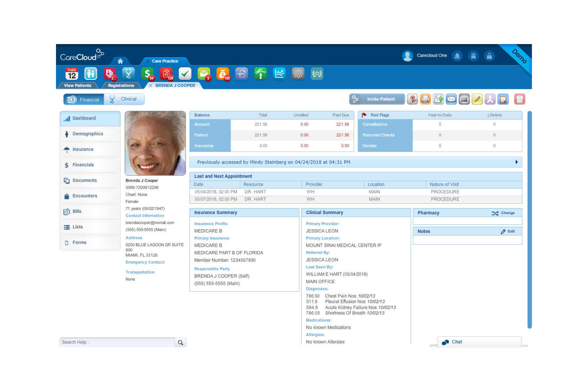The width and height of the screenshot is (588, 392).
Task: Open the gray gear settings icon
Action: point(298,74)
